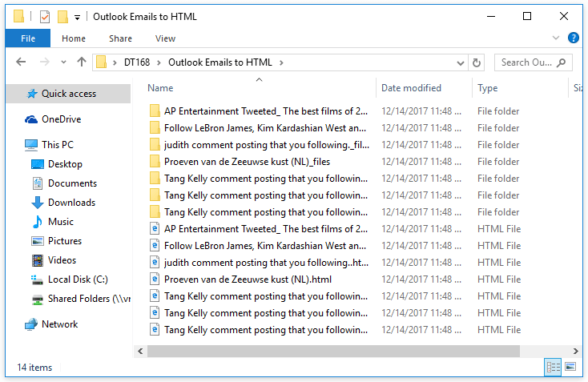Screen dimensions: 588x382
Task: Open the blue Help question mark icon
Action: tap(574, 38)
